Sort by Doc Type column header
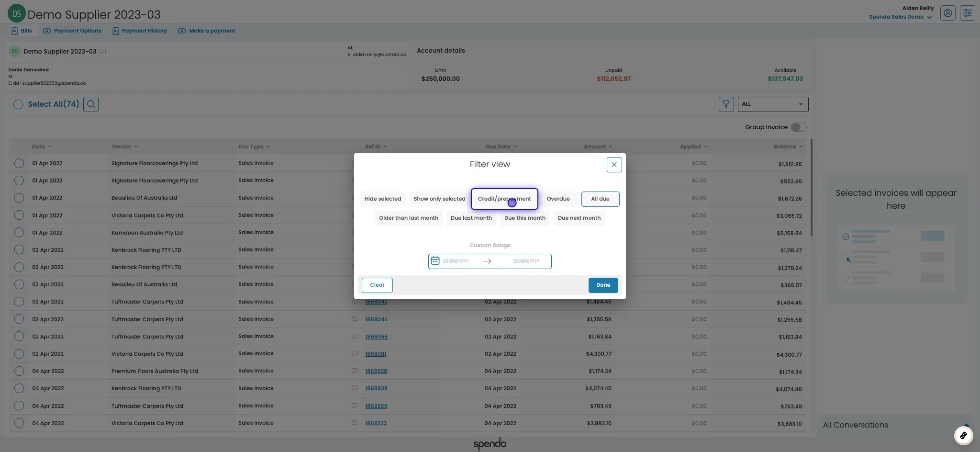The width and height of the screenshot is (980, 452). 254,147
